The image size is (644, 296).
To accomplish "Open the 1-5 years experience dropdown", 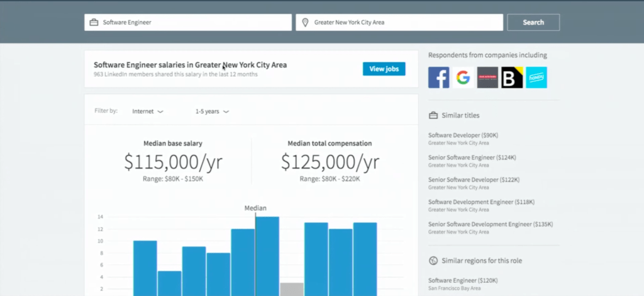I will (x=212, y=111).
